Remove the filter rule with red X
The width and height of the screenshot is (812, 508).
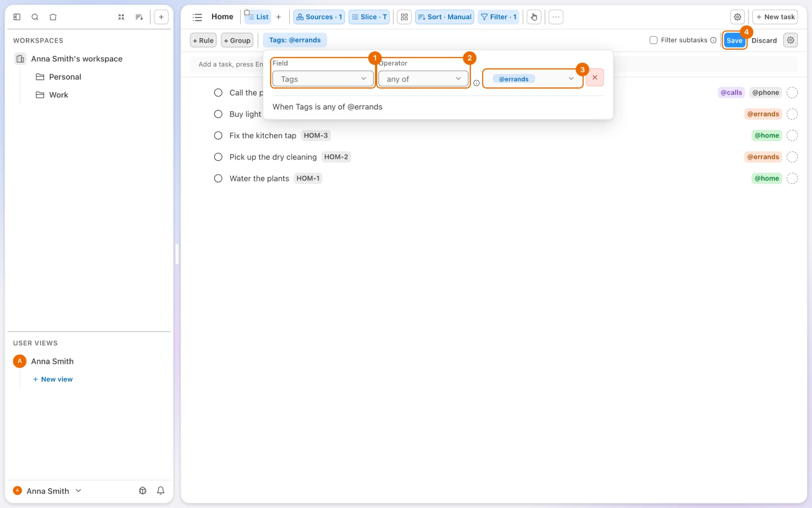tap(595, 78)
